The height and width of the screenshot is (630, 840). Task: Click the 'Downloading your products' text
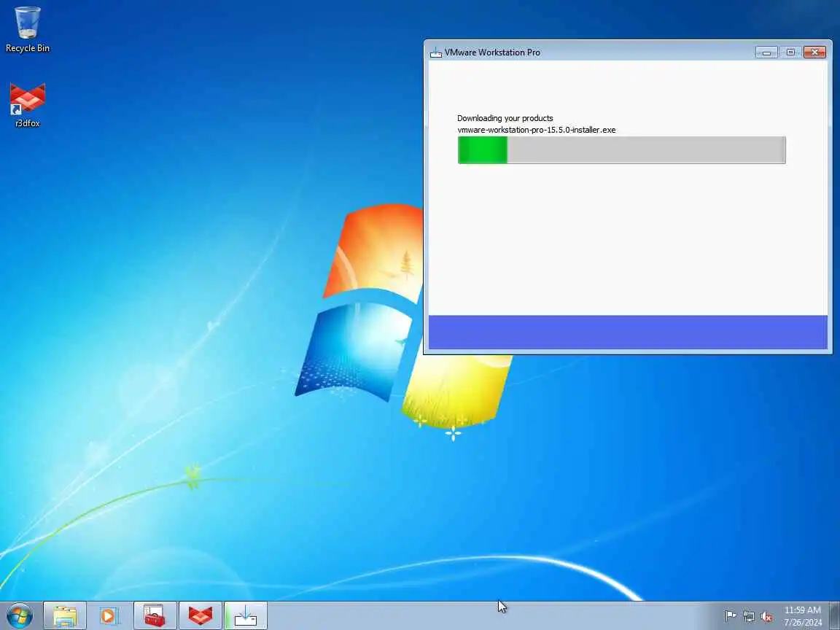tap(505, 118)
